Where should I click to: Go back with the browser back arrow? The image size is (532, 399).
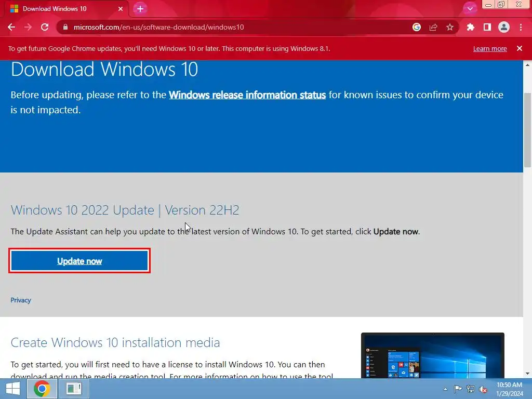point(11,27)
